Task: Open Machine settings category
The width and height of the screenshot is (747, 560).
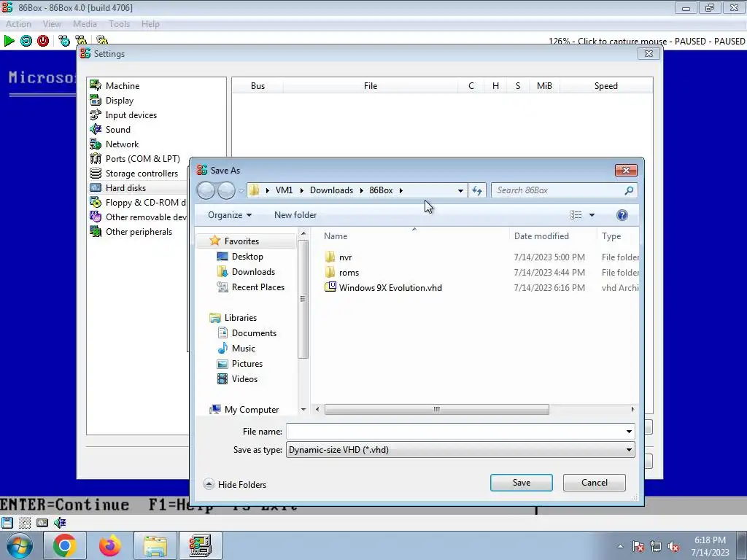Action: (123, 86)
